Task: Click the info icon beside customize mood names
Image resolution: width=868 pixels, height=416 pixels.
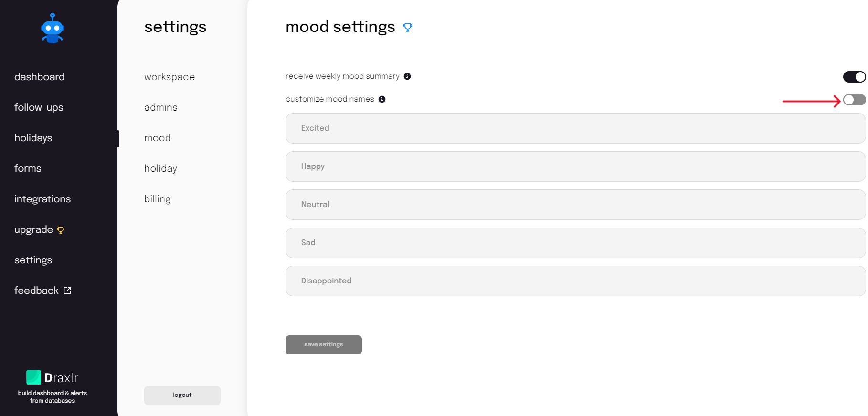Action: (381, 99)
